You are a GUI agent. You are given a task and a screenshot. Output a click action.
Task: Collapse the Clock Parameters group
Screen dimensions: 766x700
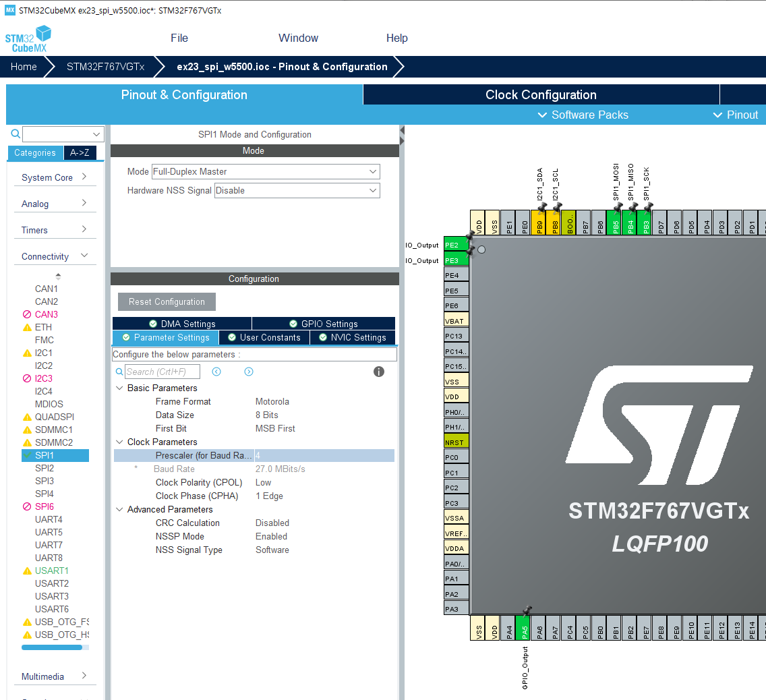click(x=119, y=442)
